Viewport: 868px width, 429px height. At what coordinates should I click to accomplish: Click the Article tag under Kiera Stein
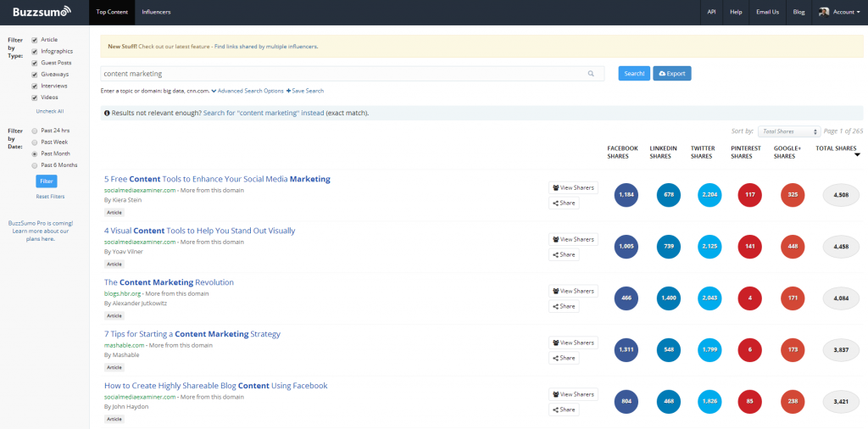point(114,213)
